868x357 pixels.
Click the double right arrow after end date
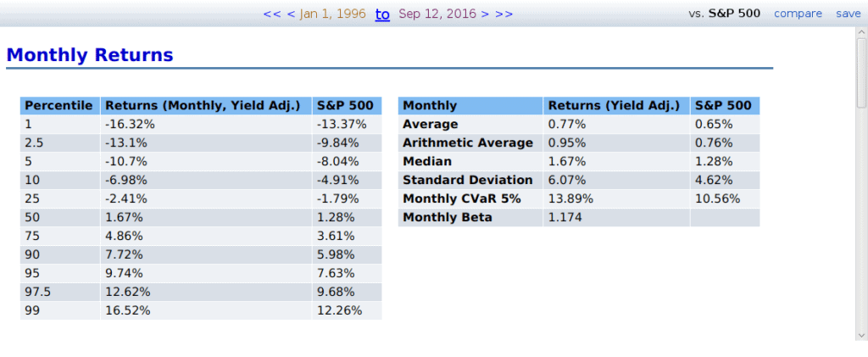[504, 14]
